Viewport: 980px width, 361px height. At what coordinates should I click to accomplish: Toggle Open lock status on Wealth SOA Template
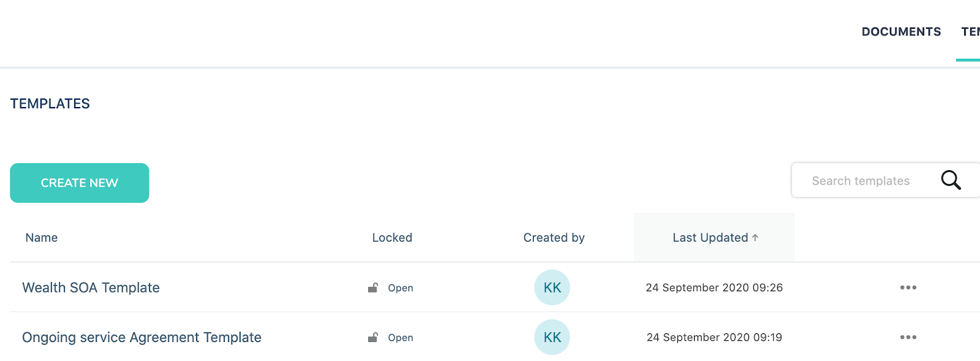pyautogui.click(x=401, y=288)
